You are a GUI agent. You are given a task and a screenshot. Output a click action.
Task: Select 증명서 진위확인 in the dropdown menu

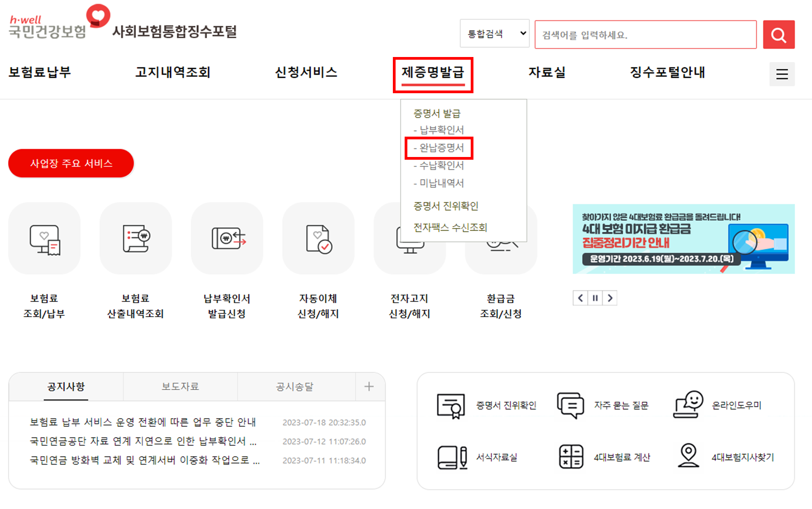(446, 206)
